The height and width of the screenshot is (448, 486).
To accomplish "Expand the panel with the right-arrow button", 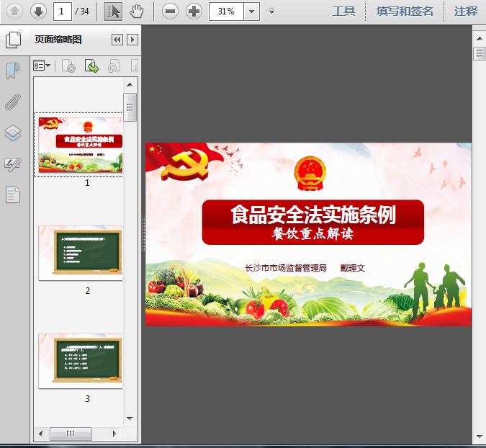I will tap(132, 40).
